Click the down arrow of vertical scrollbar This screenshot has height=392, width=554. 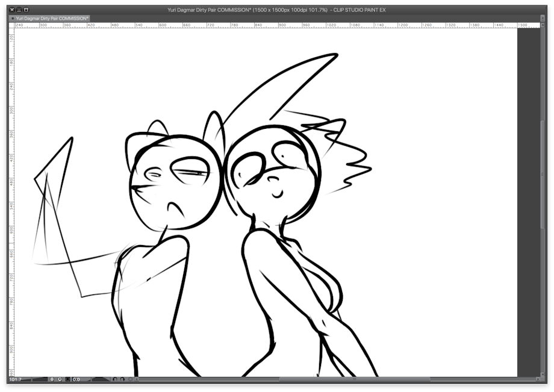coord(543,374)
